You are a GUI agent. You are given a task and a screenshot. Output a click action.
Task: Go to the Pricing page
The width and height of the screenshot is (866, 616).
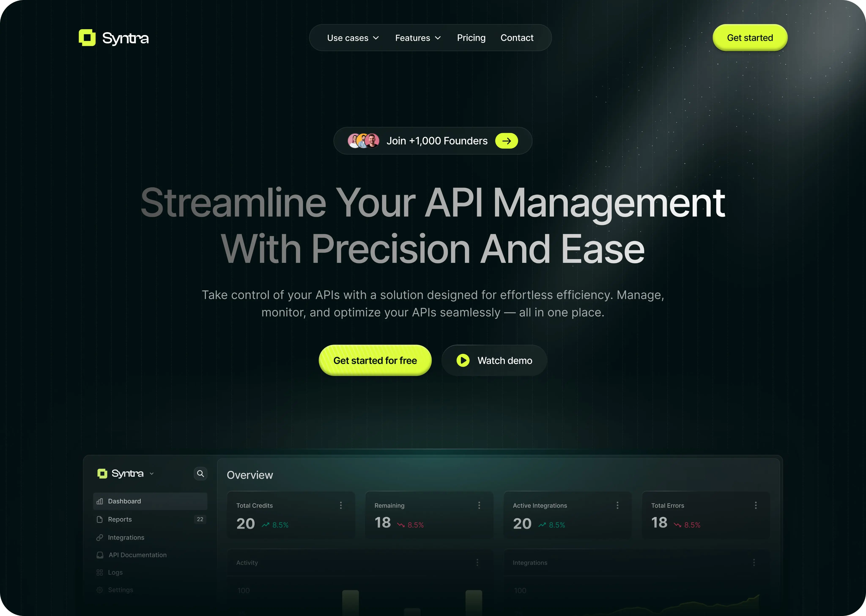click(471, 38)
